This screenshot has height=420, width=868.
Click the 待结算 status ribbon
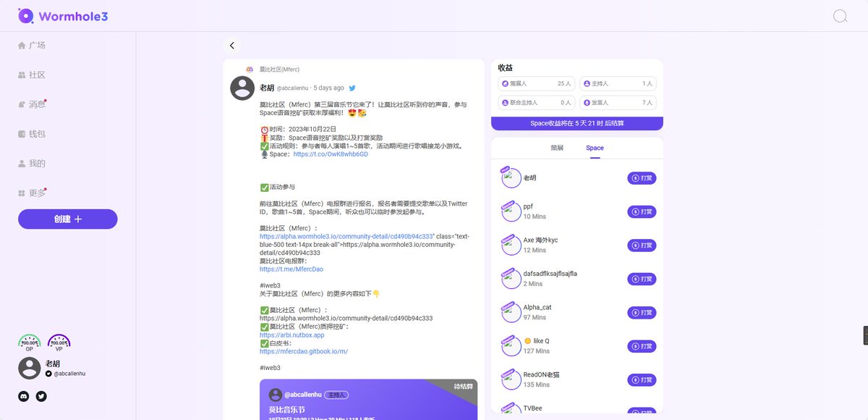462,387
